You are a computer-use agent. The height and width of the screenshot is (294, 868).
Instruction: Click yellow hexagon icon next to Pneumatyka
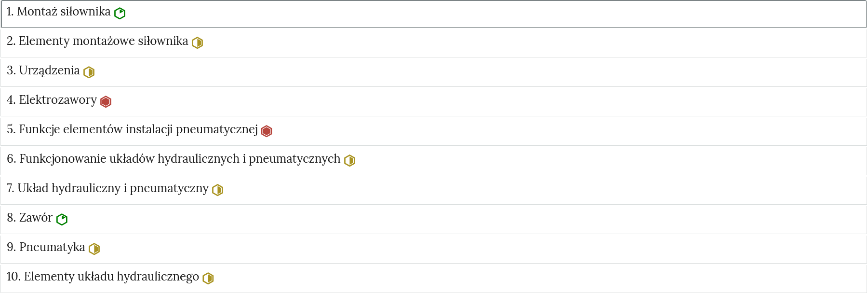(94, 249)
